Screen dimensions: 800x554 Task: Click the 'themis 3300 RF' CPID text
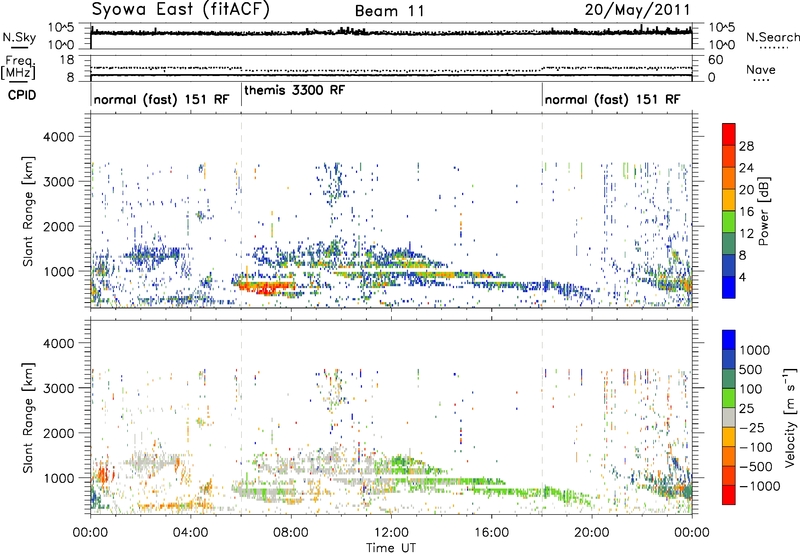pos(295,90)
